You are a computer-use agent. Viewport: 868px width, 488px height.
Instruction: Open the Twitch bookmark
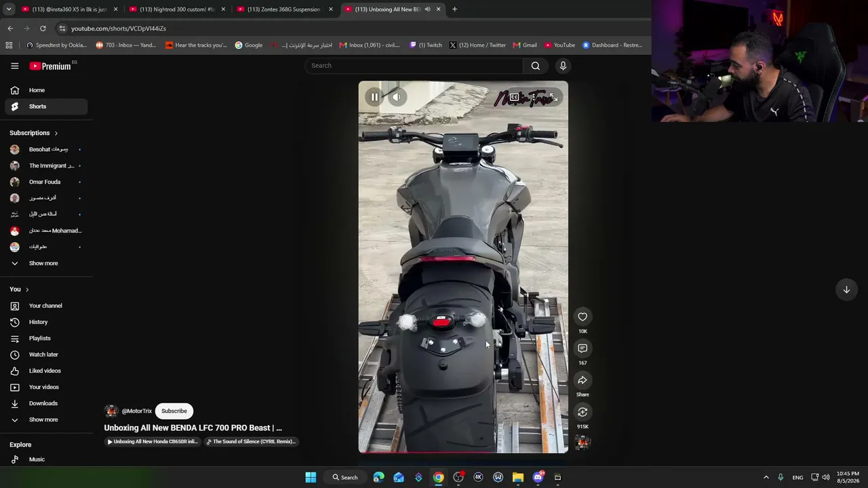pos(426,45)
